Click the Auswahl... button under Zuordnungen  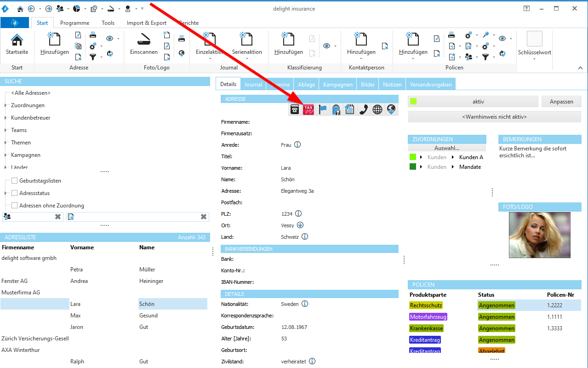[446, 148]
